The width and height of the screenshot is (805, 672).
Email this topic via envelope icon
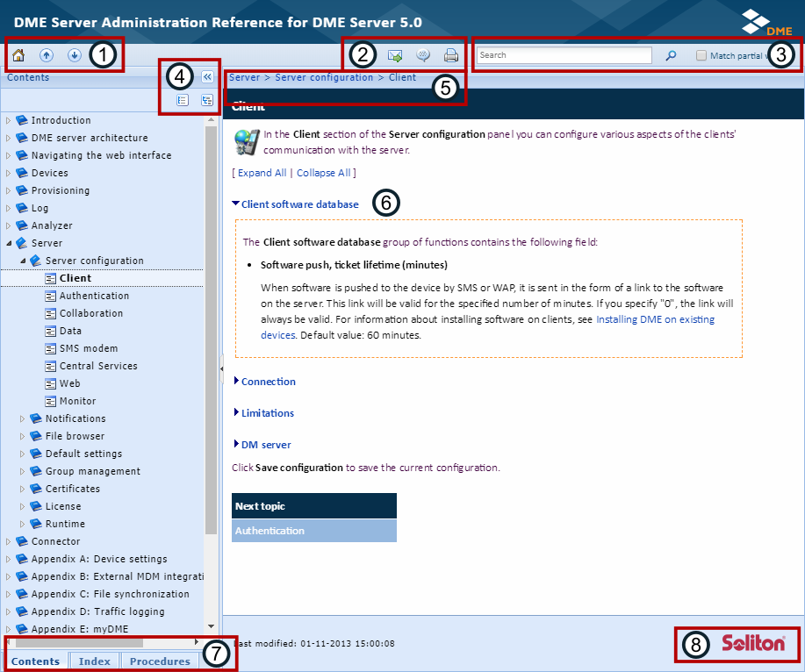click(395, 55)
